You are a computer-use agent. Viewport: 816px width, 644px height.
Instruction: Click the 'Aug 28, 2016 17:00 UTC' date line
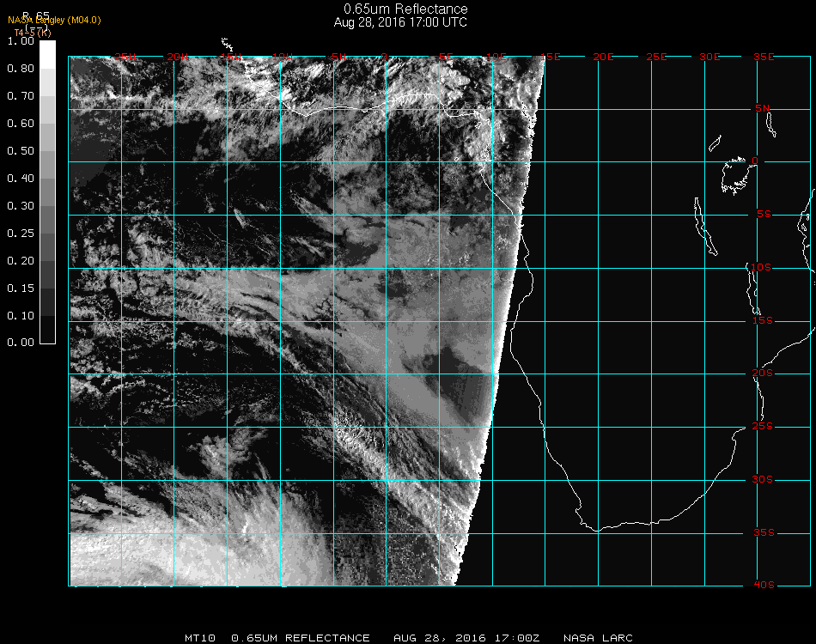(x=400, y=22)
